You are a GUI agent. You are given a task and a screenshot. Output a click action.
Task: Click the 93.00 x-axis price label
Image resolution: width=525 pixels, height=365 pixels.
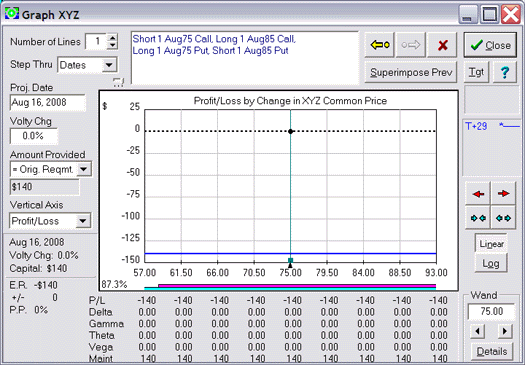[436, 273]
